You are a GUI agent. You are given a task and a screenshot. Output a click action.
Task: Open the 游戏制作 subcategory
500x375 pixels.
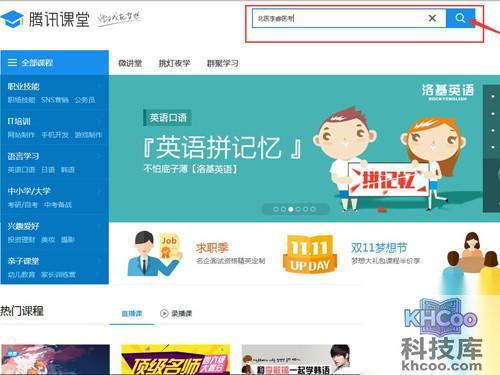88,135
